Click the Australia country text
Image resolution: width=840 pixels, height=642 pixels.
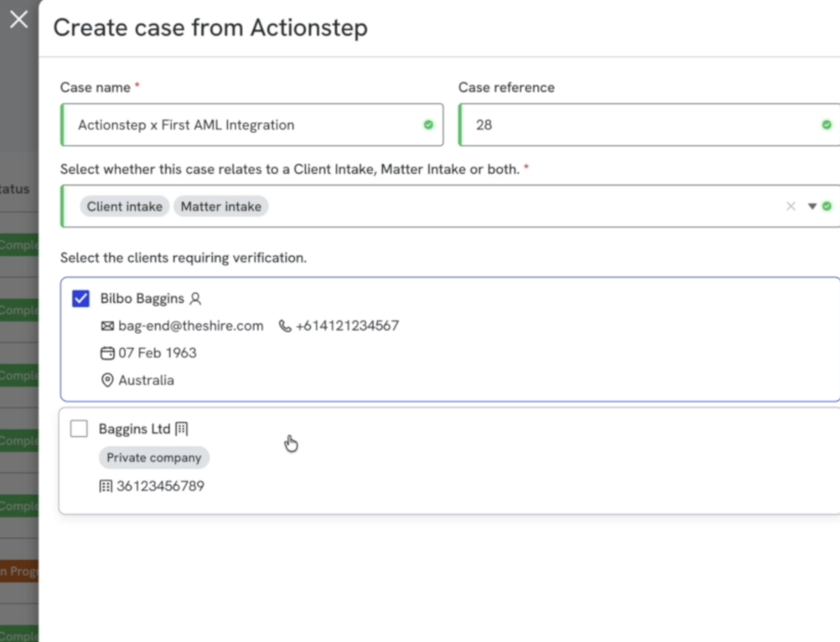tap(147, 380)
